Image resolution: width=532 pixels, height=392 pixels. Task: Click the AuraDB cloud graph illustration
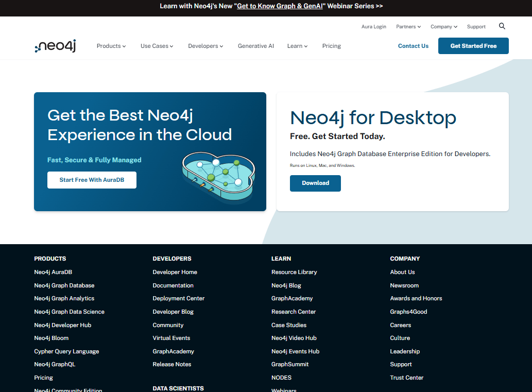[x=218, y=178]
